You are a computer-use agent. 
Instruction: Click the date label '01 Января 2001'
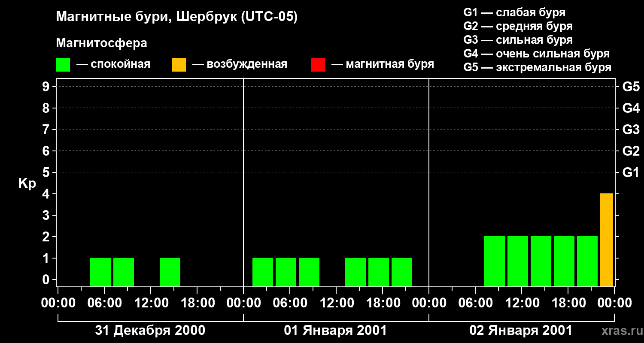click(x=335, y=331)
